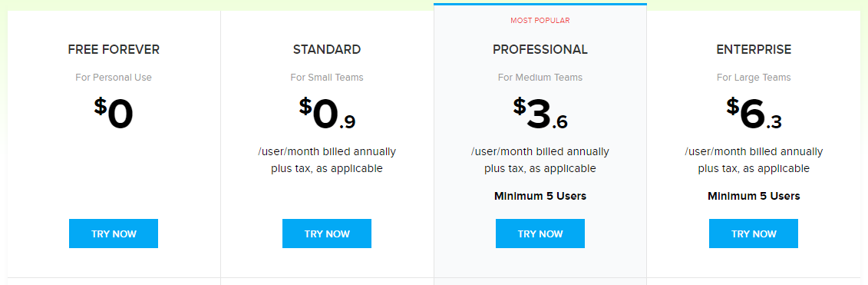Select the ENTERPRISE plan heading
The height and width of the screenshot is (285, 868).
click(754, 49)
